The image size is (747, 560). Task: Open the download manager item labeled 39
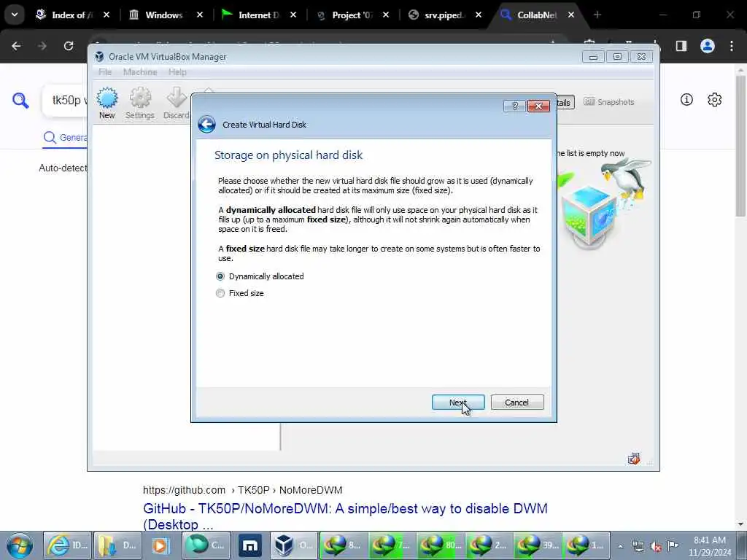(538, 545)
